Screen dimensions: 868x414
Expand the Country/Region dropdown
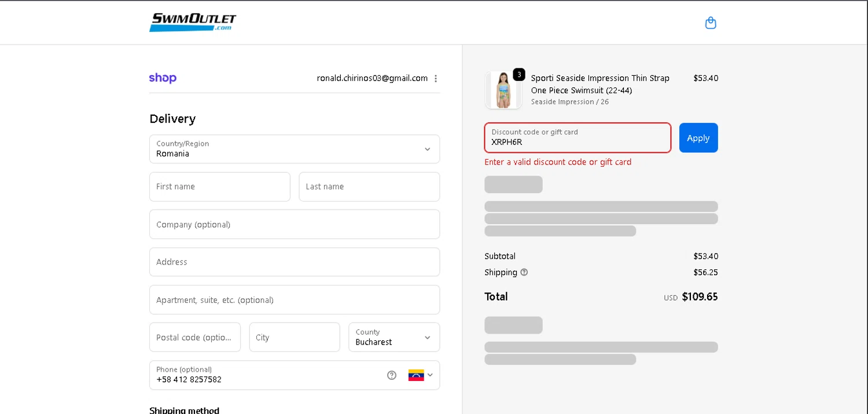(295, 149)
